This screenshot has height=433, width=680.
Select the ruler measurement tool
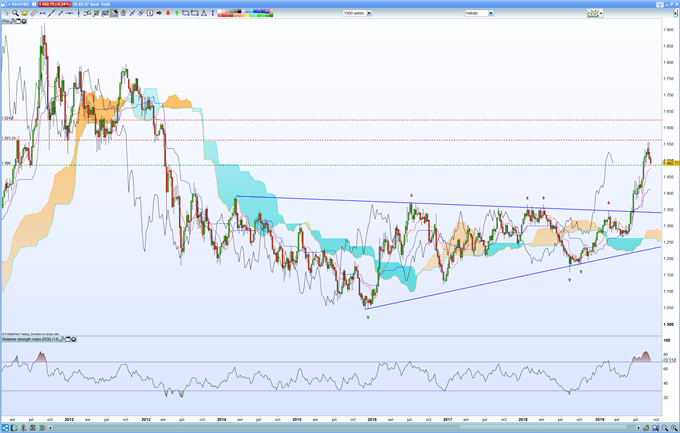pyautogui.click(x=33, y=13)
